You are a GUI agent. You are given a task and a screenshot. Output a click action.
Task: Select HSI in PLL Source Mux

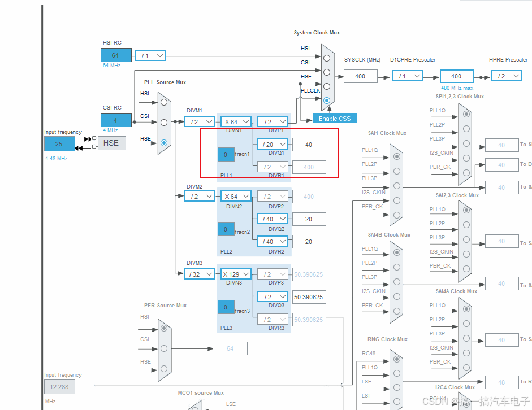point(164,102)
